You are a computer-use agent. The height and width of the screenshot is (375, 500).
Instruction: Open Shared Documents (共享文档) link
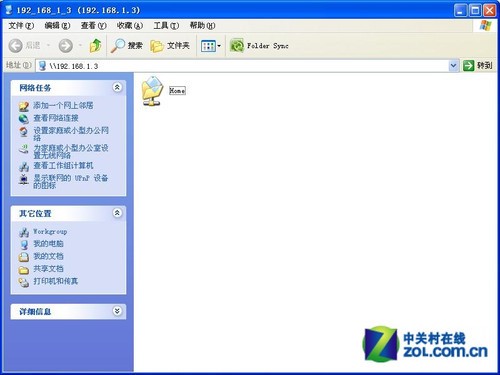48,268
